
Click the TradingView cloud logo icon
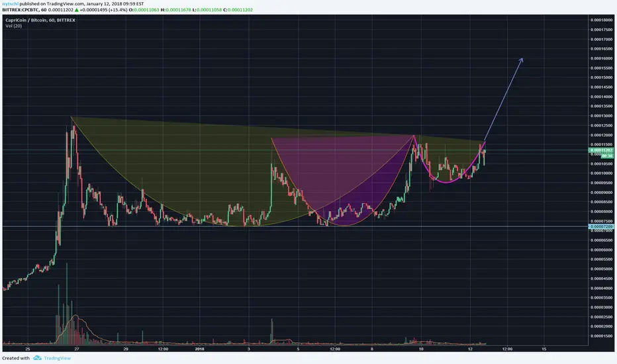[x=37, y=357]
